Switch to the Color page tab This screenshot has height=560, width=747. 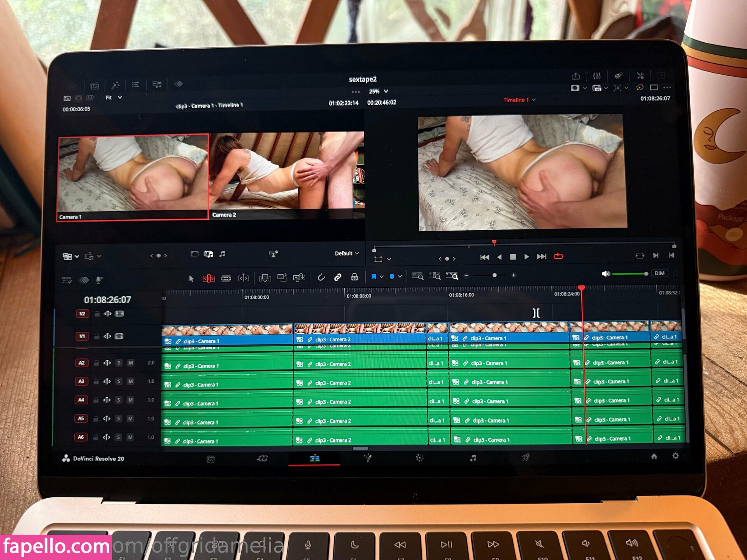tap(419, 458)
